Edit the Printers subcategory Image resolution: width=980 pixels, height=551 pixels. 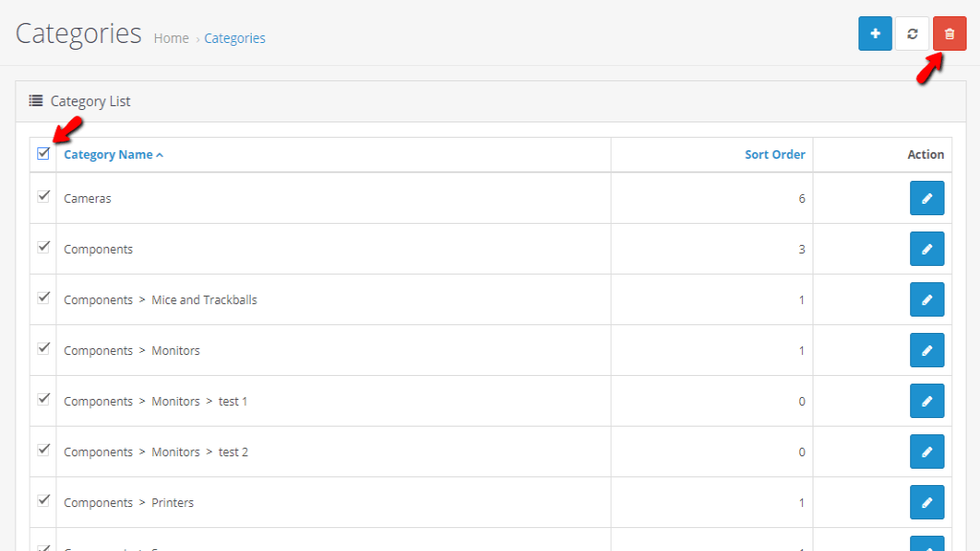coord(925,501)
